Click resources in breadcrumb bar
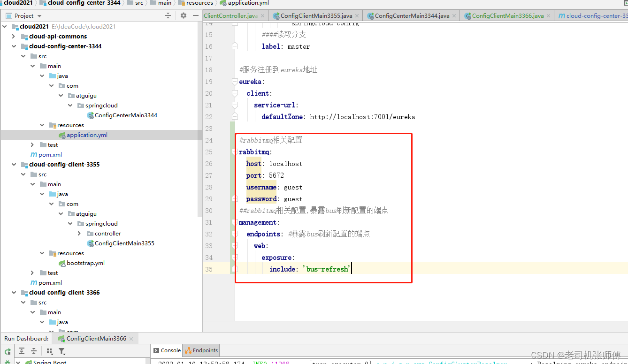 (195, 3)
